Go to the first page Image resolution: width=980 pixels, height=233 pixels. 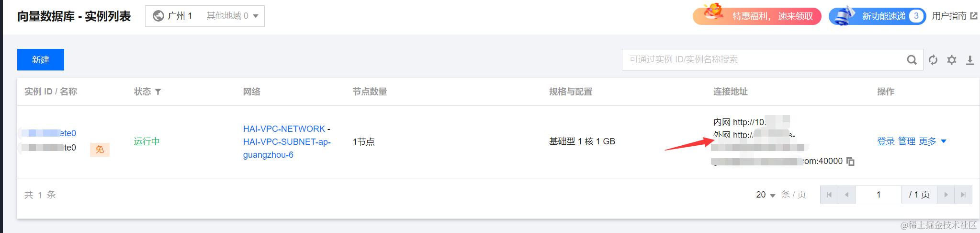click(x=829, y=195)
